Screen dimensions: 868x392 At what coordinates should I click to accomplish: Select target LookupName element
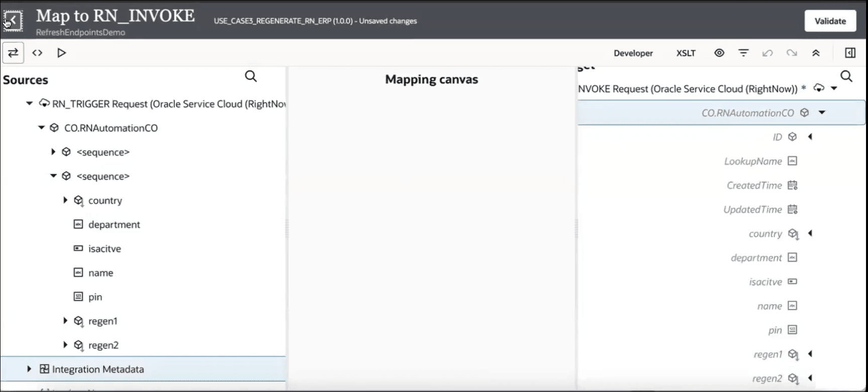(x=753, y=161)
